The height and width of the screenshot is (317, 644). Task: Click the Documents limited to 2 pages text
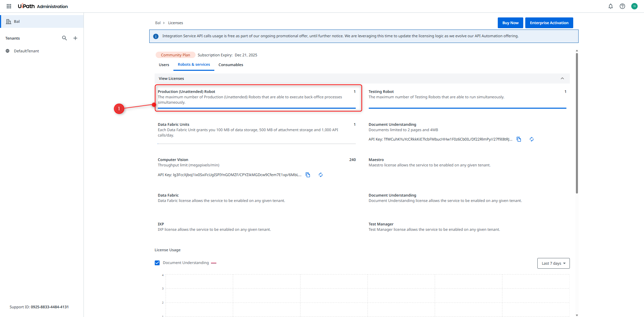(x=403, y=130)
